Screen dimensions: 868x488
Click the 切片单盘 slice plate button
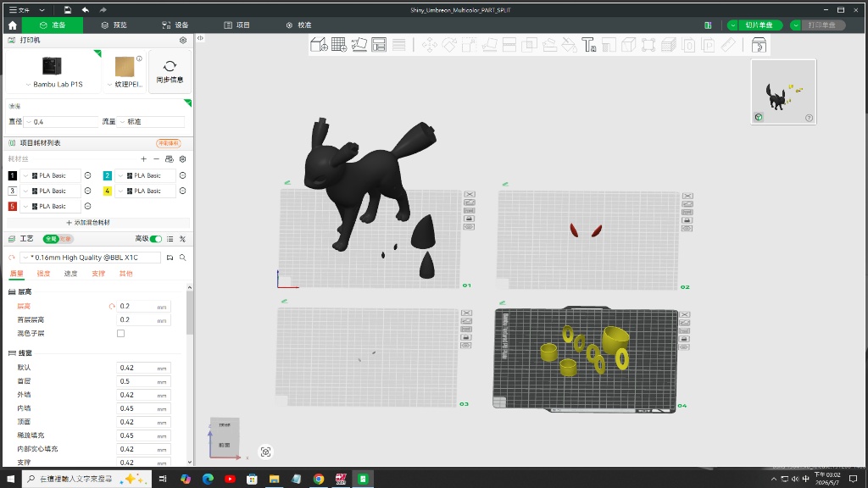759,25
